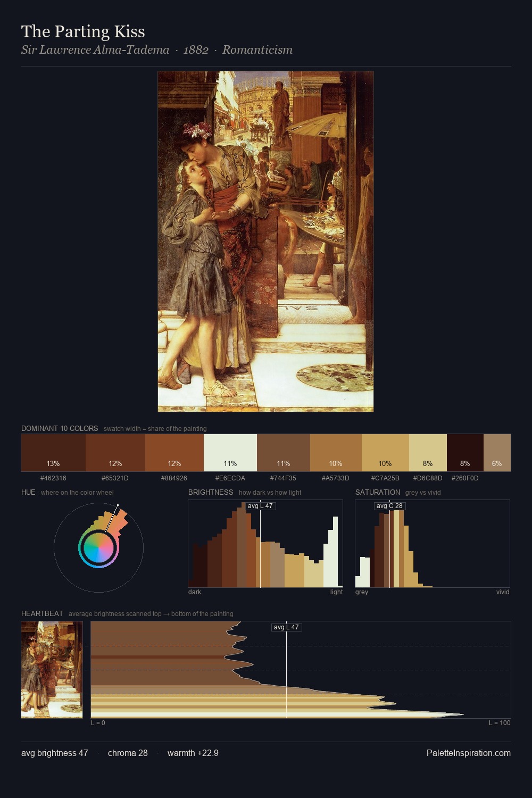Click the saturation histogram chart
Viewport: 532px width, 798px height.
433,544
